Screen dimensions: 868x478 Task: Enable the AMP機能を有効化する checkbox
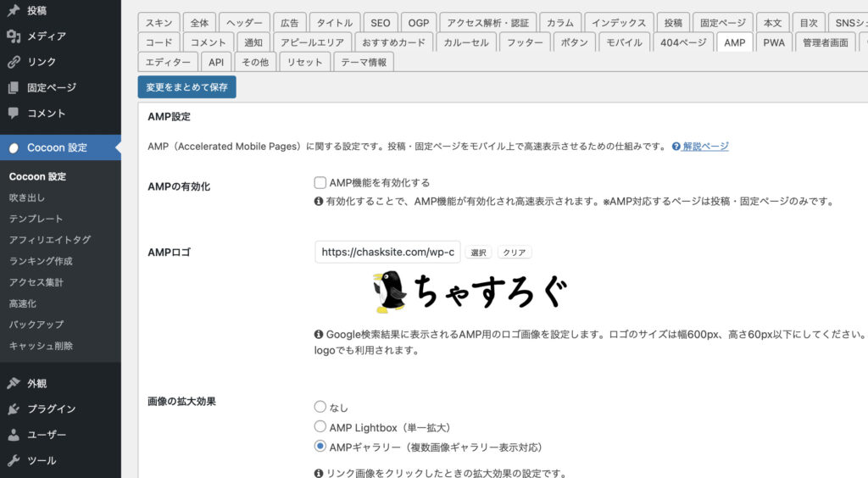(x=320, y=182)
